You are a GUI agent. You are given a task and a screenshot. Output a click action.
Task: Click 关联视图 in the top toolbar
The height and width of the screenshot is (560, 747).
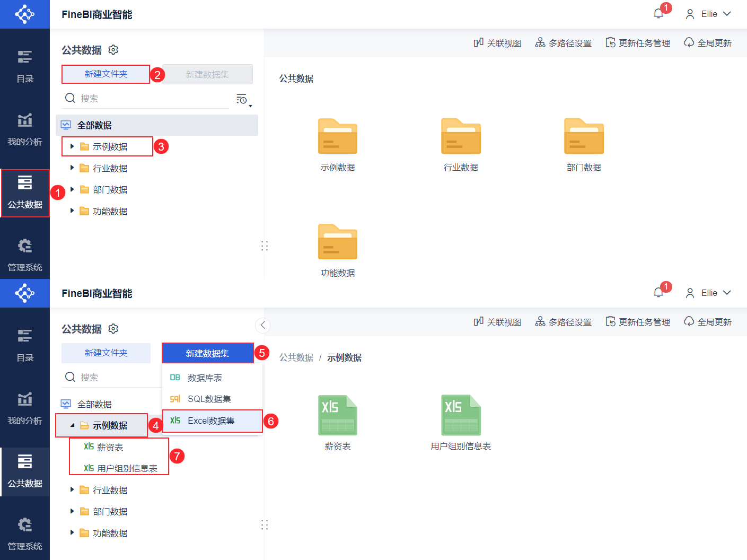pyautogui.click(x=497, y=43)
